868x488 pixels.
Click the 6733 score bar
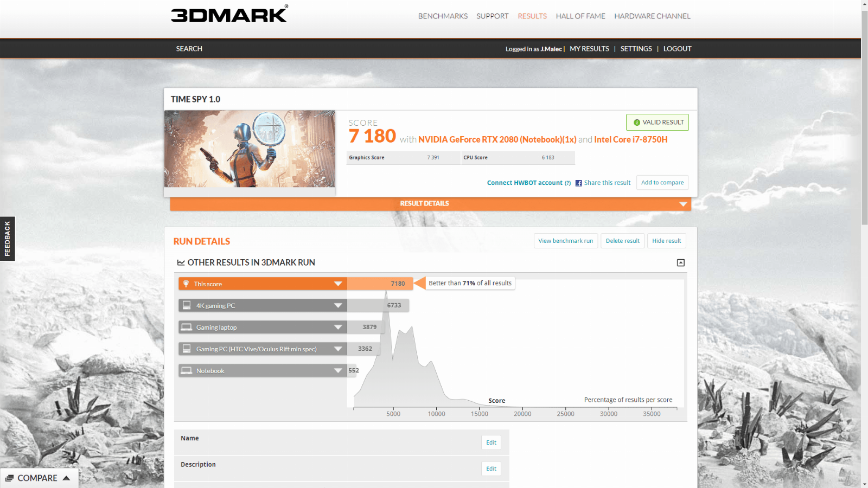tap(378, 305)
